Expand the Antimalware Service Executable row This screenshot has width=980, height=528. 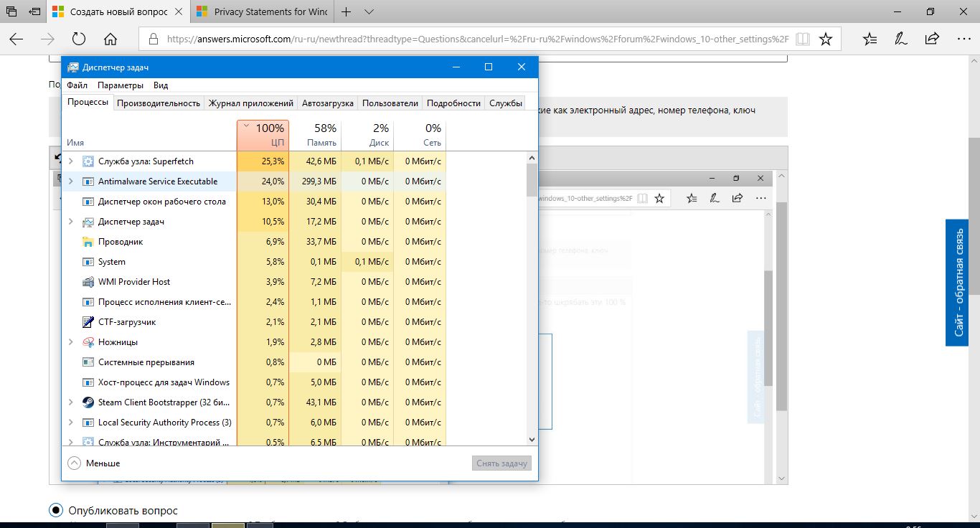coord(70,181)
